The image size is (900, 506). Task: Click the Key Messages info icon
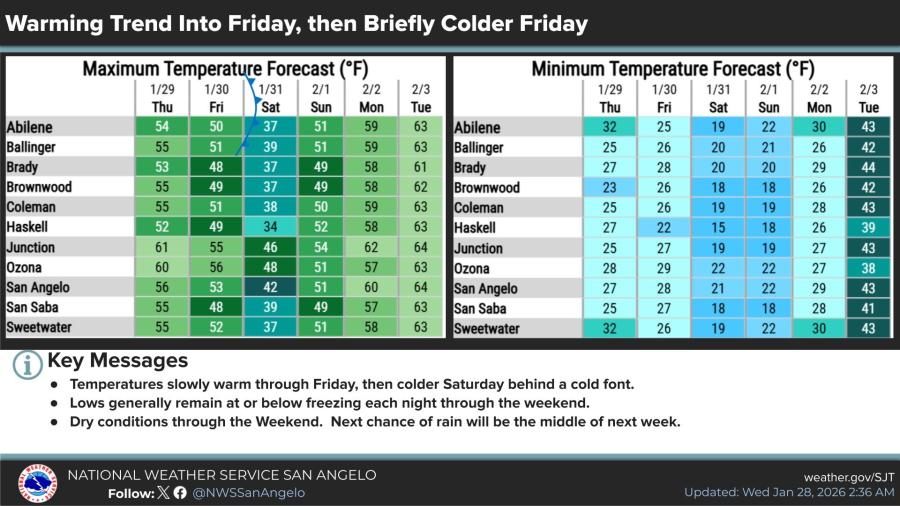pos(27,364)
